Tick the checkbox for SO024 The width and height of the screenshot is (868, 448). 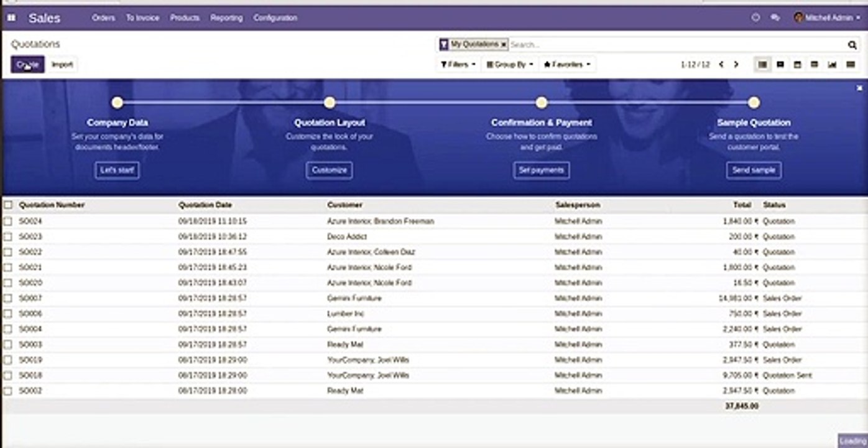tap(8, 222)
